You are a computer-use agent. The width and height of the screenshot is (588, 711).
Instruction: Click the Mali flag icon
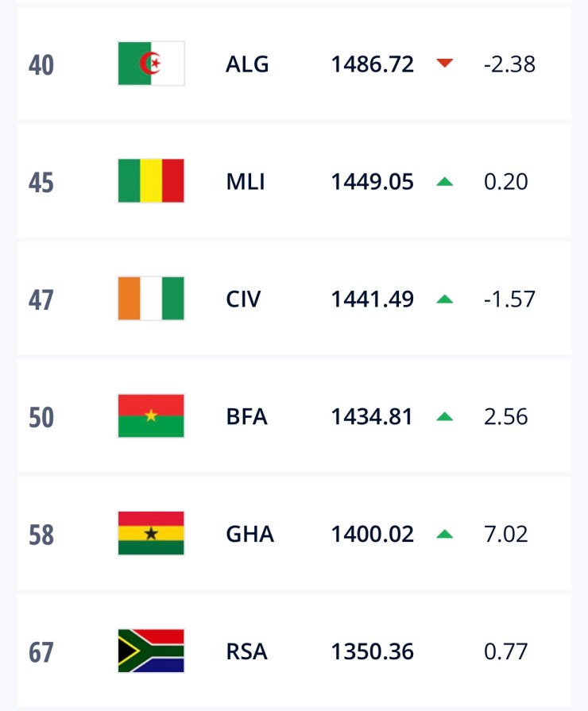(151, 181)
